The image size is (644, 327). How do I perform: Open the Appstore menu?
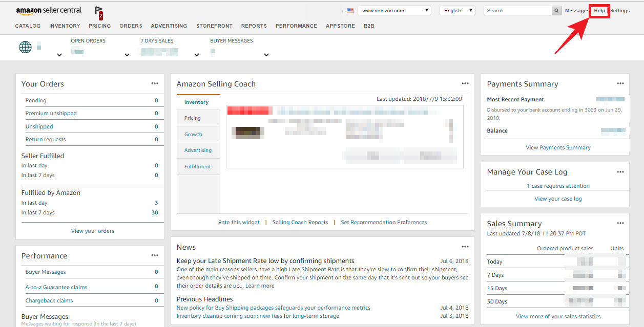tap(340, 26)
